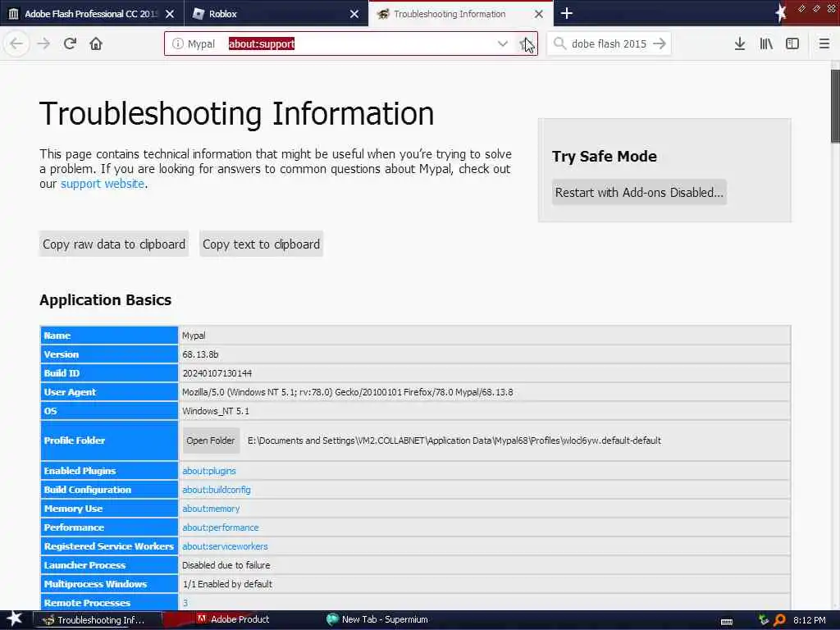Click the OS value Windows_NT 5.1
The height and width of the screenshot is (630, 840).
coord(216,411)
